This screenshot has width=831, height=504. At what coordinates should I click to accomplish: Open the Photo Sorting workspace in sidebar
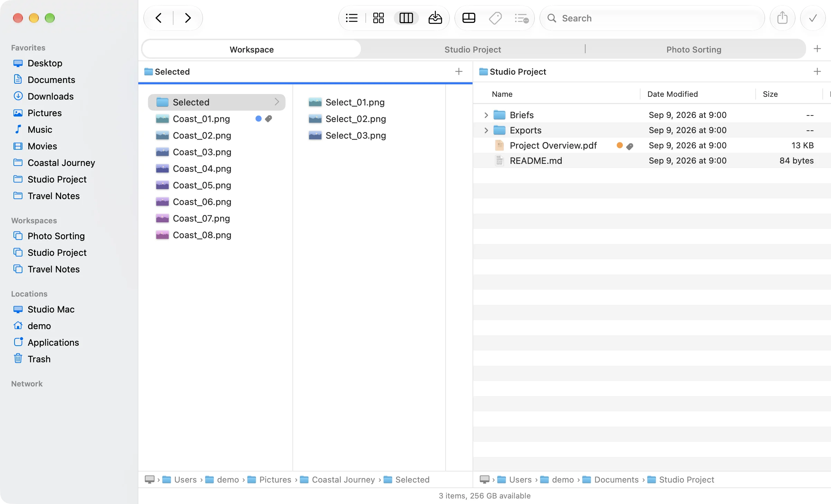click(x=56, y=236)
